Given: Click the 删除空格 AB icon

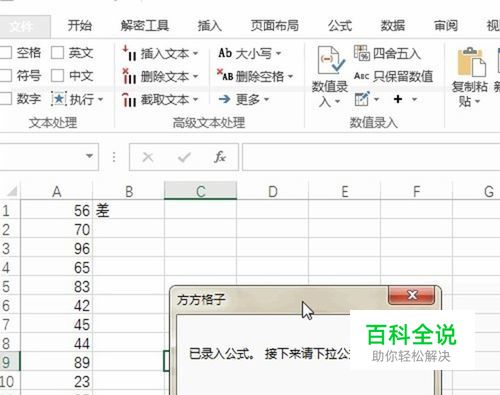Looking at the screenshot, I should click(225, 75).
